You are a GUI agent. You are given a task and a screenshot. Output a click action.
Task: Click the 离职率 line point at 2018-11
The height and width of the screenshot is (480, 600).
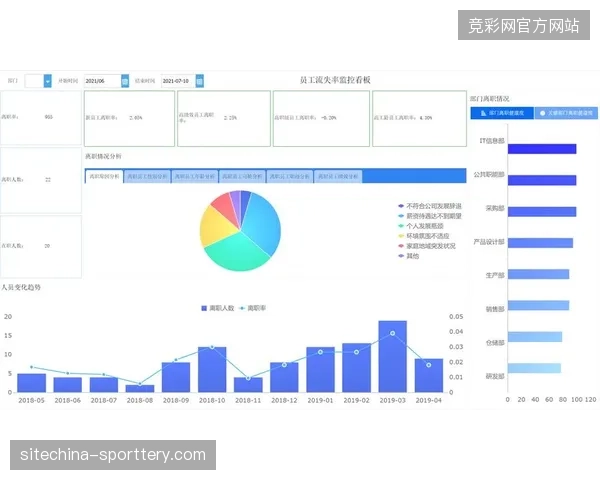coord(248,378)
